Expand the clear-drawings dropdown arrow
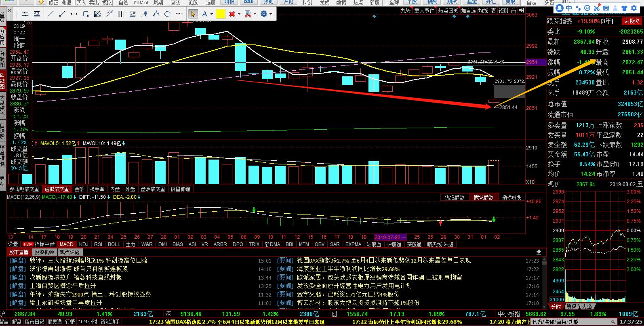The width and height of the screenshot is (644, 326). [255, 14]
